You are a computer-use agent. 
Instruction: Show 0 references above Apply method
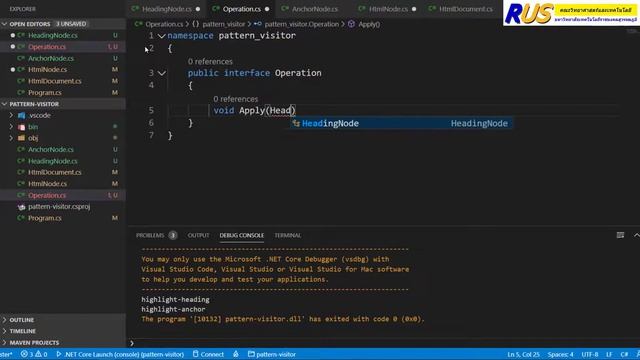[x=236, y=99]
